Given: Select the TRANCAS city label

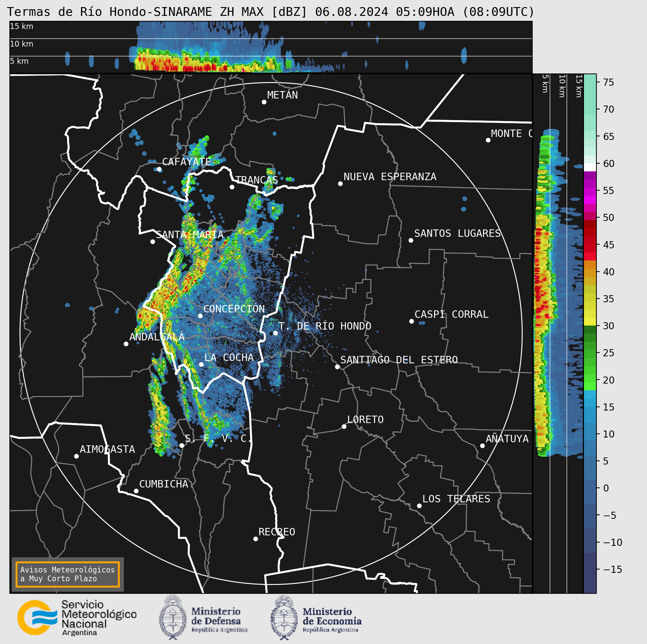Looking at the screenshot, I should (257, 180).
